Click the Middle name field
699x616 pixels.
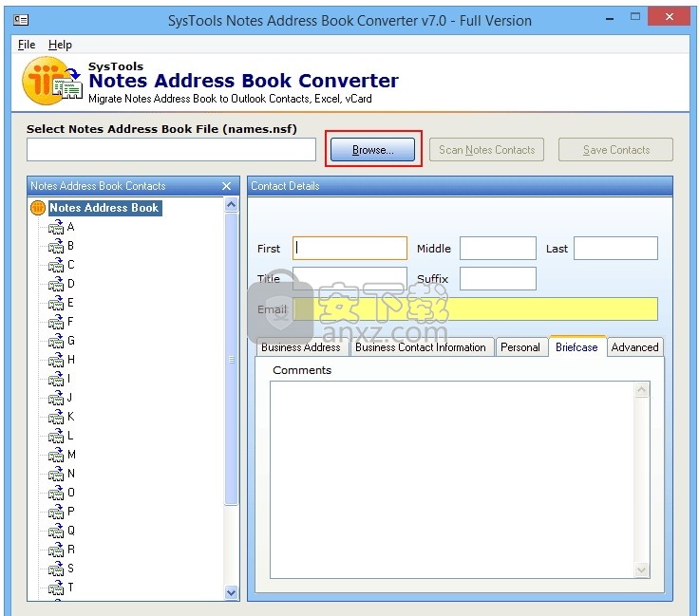[x=498, y=248]
